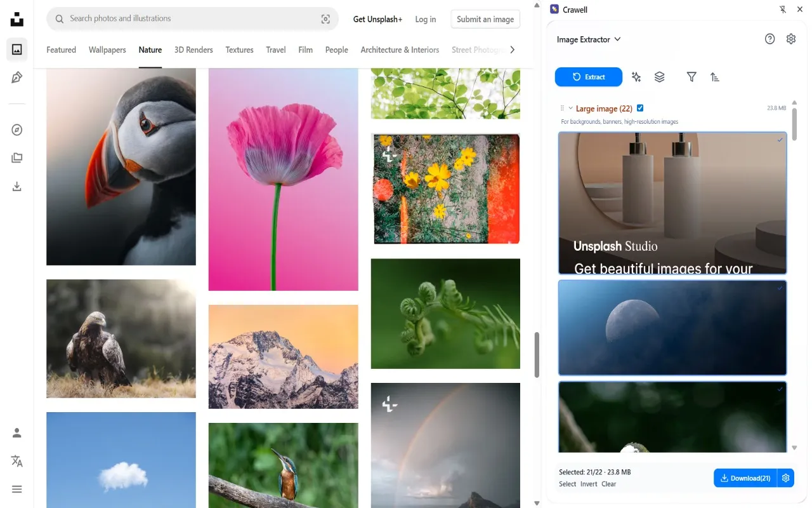The image size is (812, 508).
Task: Toggle selection checkmark on moon image
Action: tap(780, 288)
